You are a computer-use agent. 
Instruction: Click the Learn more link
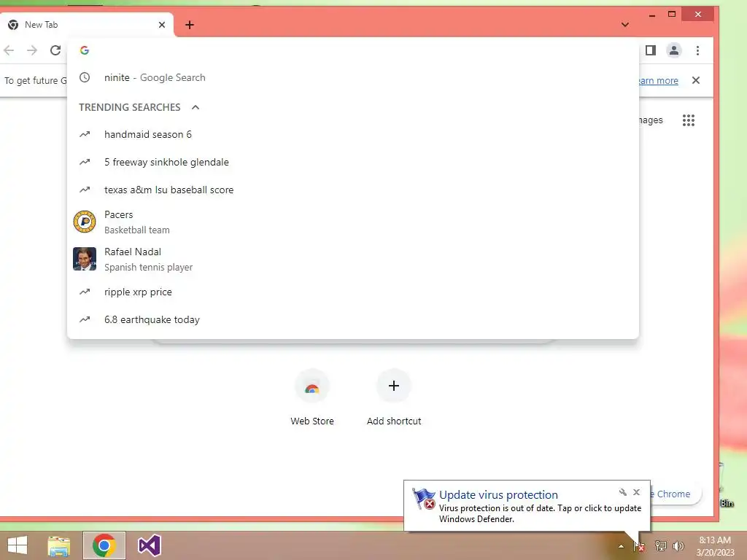tap(659, 80)
